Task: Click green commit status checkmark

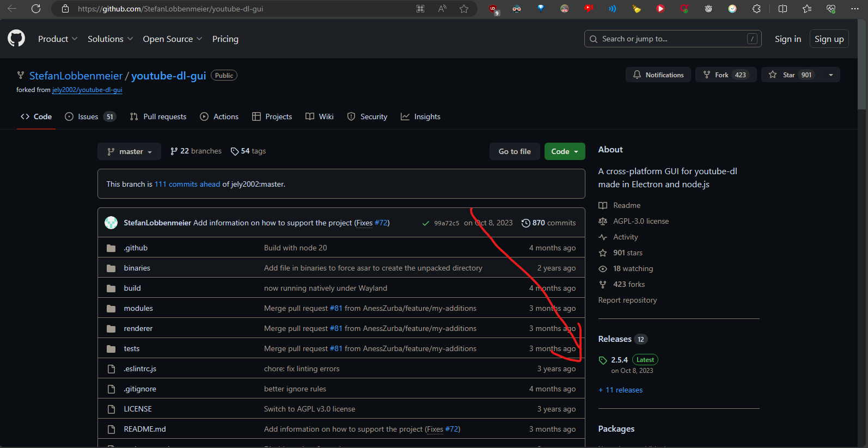Action: (426, 223)
